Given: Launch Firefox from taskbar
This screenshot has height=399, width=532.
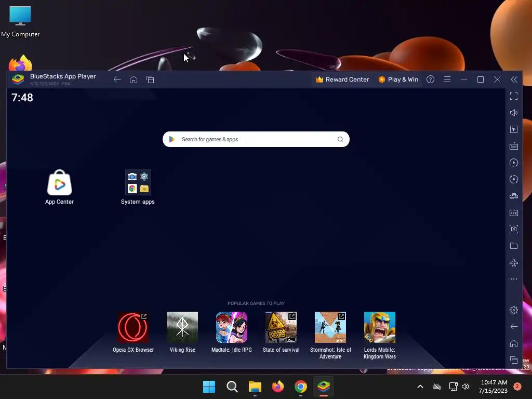Looking at the screenshot, I should pyautogui.click(x=278, y=387).
